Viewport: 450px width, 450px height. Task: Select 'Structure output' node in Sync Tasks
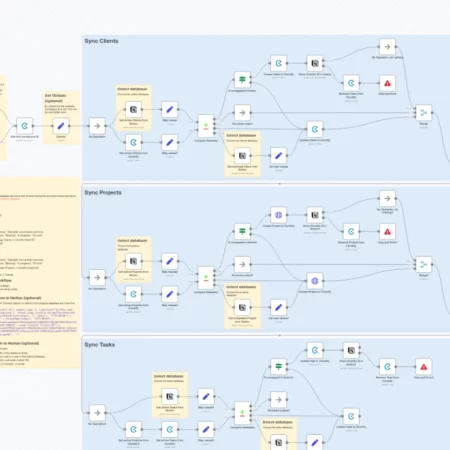tap(279, 400)
